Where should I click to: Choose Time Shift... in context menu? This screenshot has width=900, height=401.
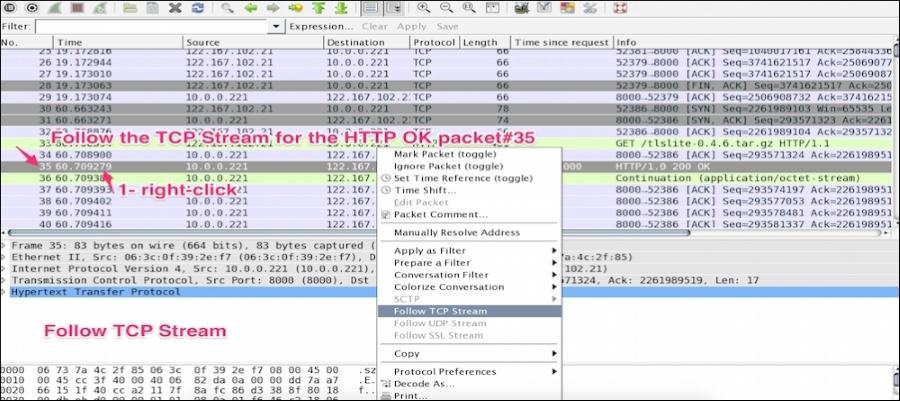[469, 190]
